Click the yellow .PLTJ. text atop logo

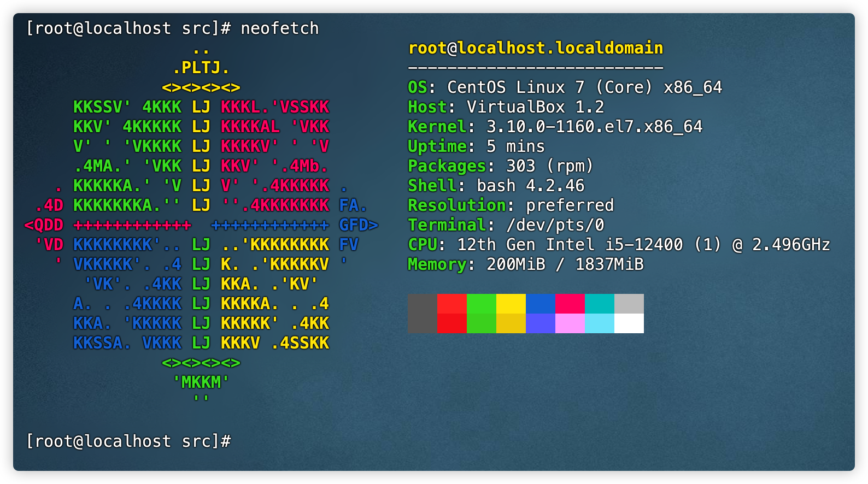[201, 68]
